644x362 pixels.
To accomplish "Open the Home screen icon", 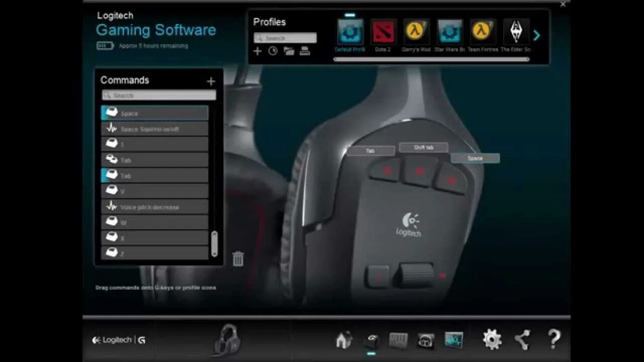I will coord(344,340).
